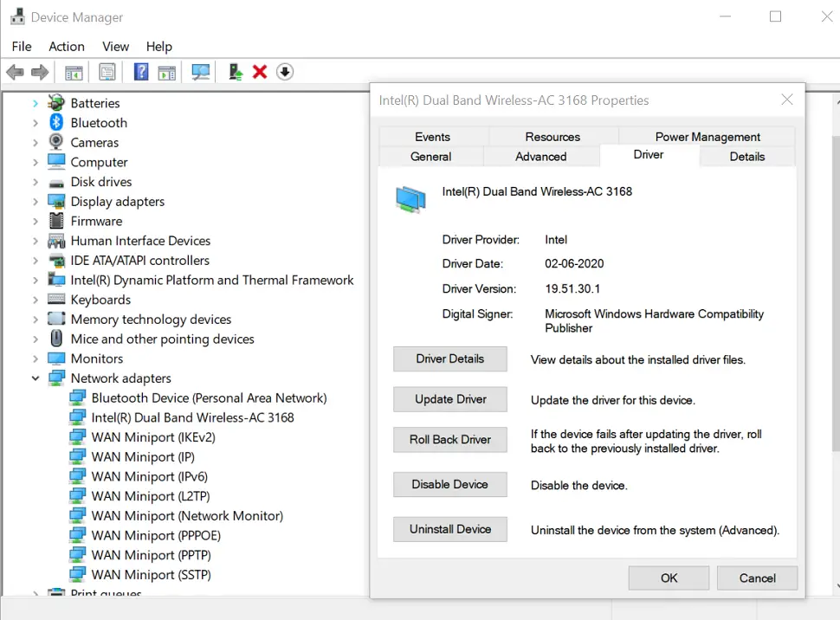840x620 pixels.
Task: Click Update device driver toolbar icon
Action: [236, 72]
